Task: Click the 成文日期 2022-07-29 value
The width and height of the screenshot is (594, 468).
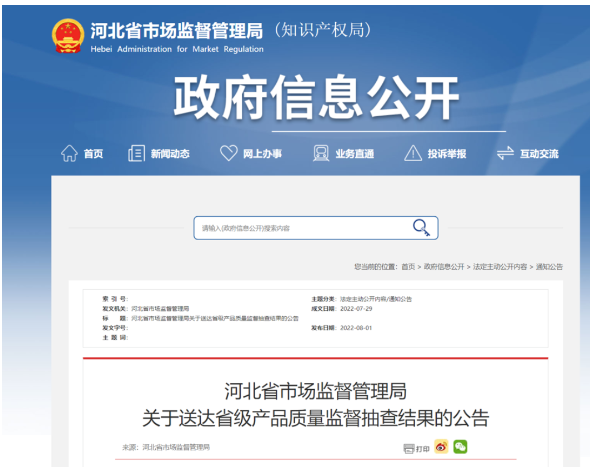Action: pos(356,309)
